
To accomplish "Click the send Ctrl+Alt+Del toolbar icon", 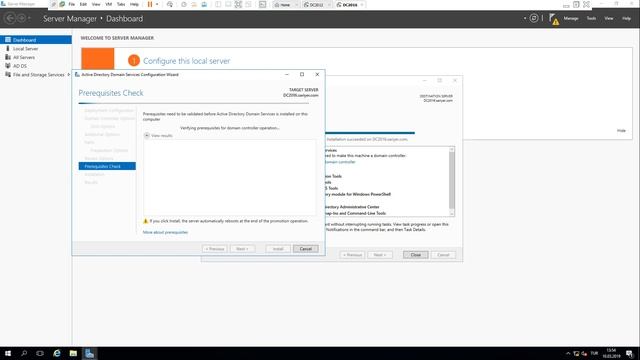I will 170,4.
